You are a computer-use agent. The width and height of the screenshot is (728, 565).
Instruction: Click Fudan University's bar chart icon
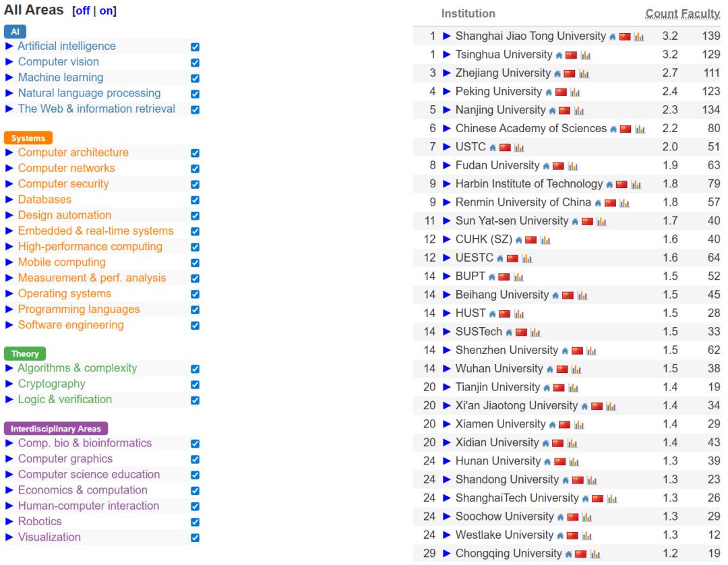pyautogui.click(x=573, y=167)
